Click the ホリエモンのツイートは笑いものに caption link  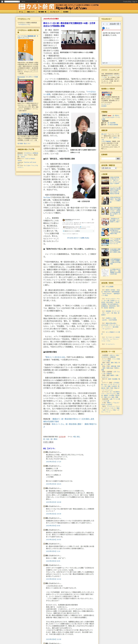pos(78,238)
